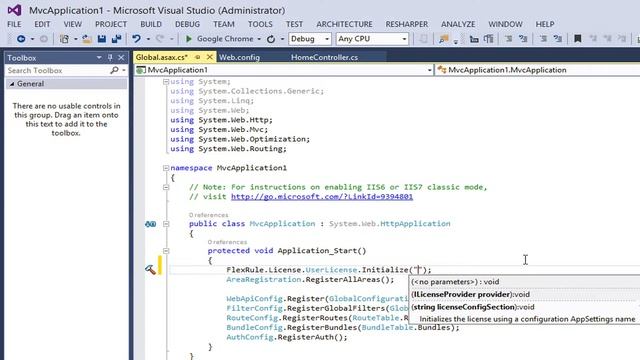Open the Toolbox search options dropdown
Image resolution: width=640 pixels, height=360 pixels.
[x=124, y=70]
